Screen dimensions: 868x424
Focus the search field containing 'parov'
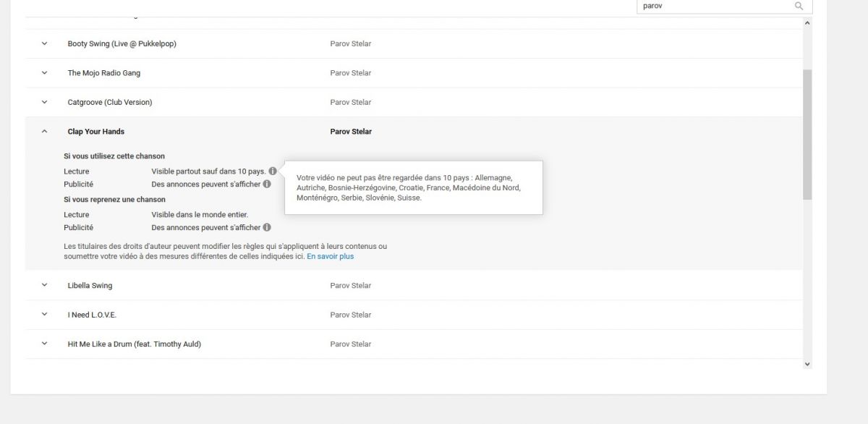712,6
